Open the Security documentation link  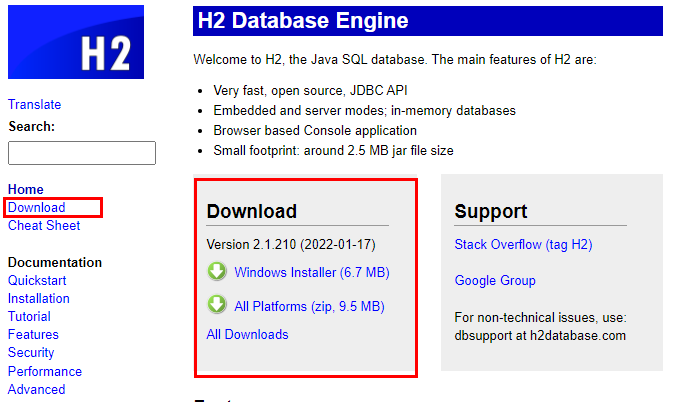(31, 353)
